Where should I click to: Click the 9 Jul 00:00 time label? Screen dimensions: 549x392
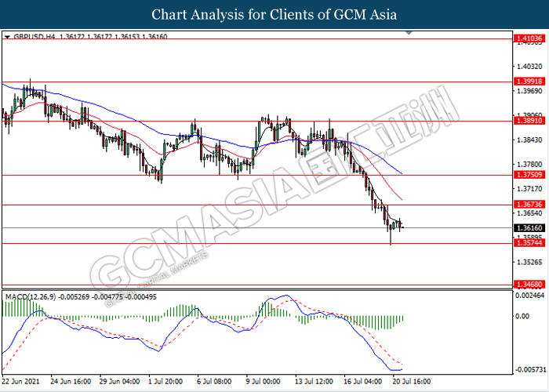click(x=263, y=381)
